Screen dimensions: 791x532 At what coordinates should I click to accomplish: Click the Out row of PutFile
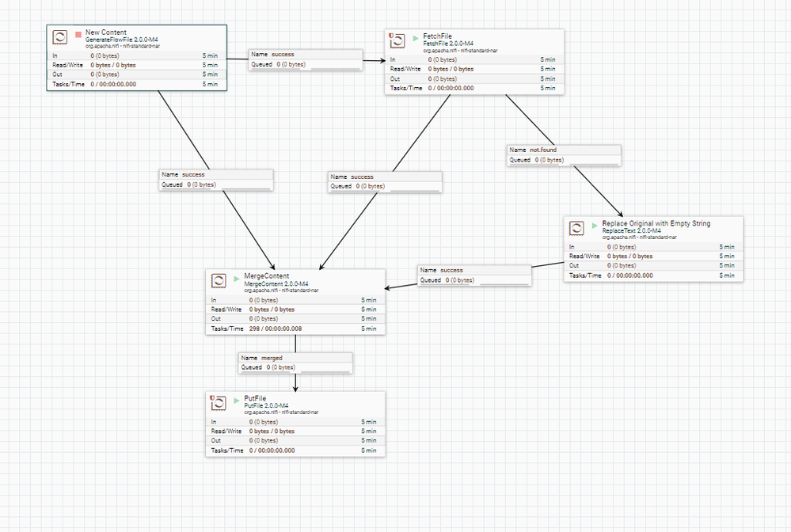click(295, 441)
